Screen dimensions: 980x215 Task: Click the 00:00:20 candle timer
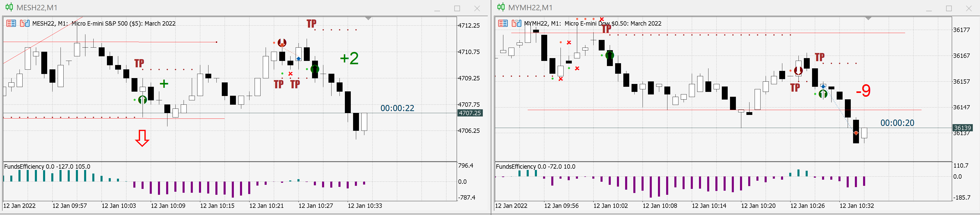click(897, 123)
